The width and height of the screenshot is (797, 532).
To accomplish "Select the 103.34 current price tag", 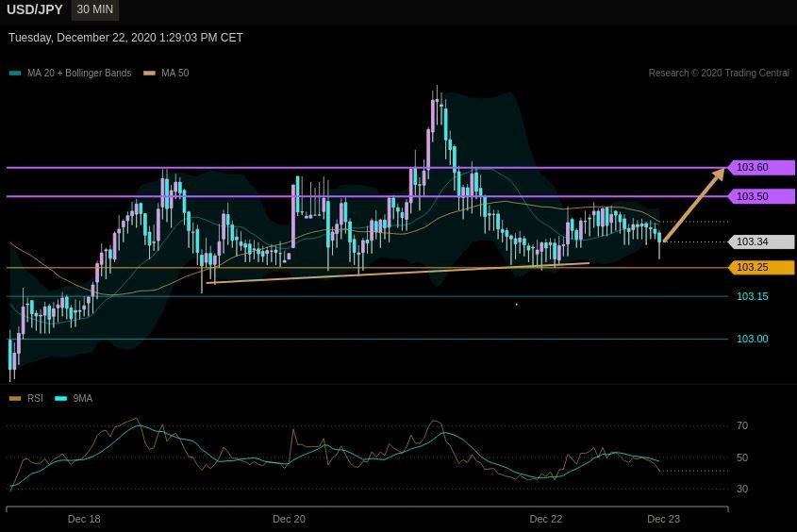I will point(761,241).
